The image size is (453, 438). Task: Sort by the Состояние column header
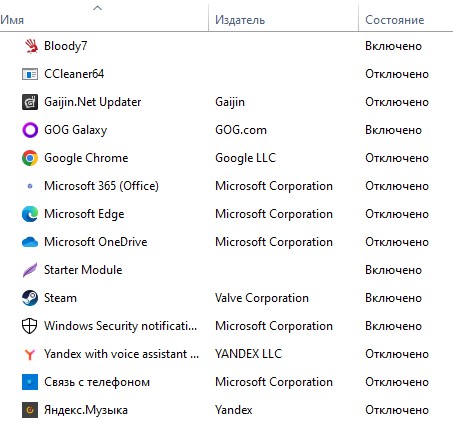[395, 20]
